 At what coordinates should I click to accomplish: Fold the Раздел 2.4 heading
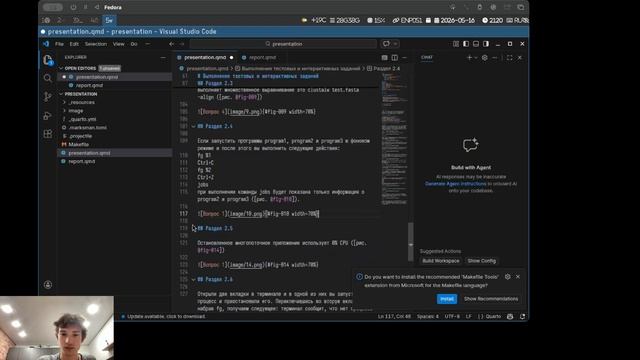click(193, 127)
